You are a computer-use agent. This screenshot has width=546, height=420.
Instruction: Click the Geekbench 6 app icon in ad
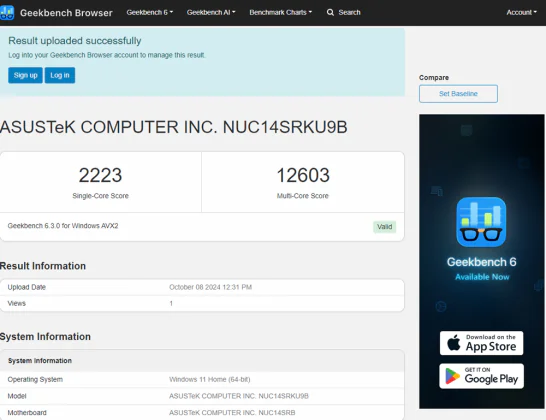tap(481, 222)
